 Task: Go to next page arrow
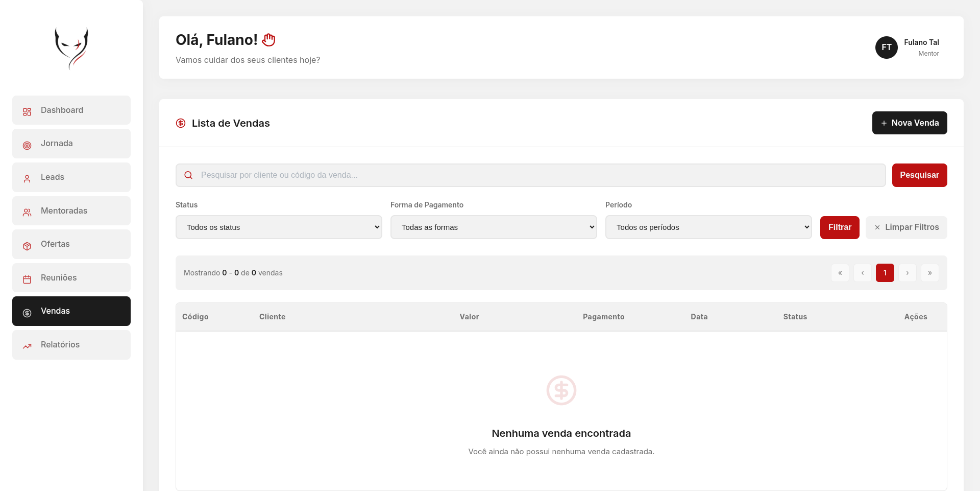[x=908, y=273]
